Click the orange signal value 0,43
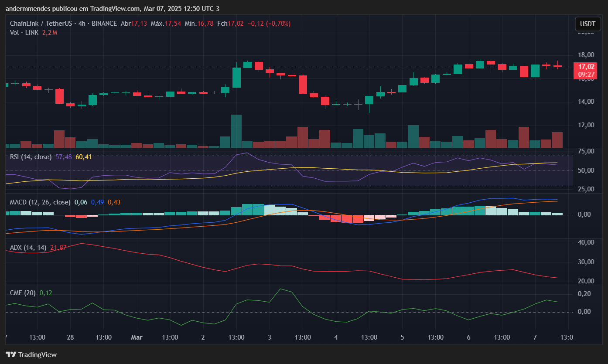Image resolution: width=608 pixels, height=364 pixels. point(114,202)
